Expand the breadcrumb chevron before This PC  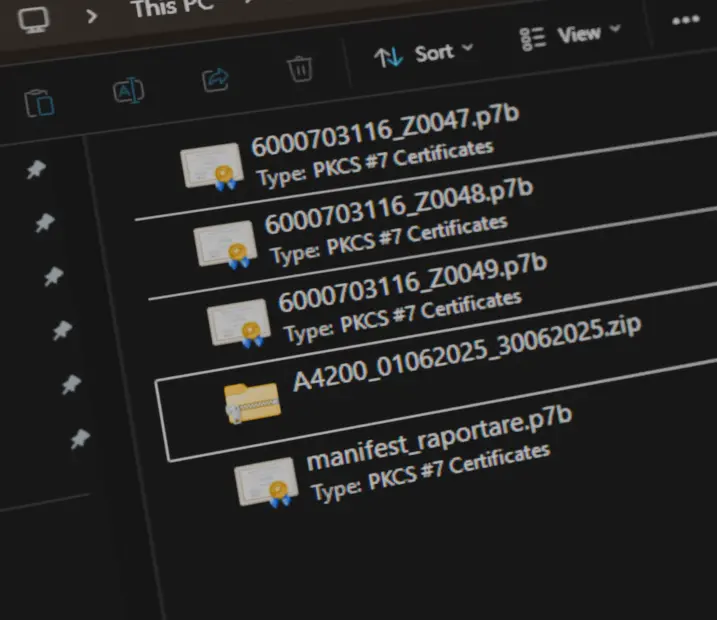[92, 16]
